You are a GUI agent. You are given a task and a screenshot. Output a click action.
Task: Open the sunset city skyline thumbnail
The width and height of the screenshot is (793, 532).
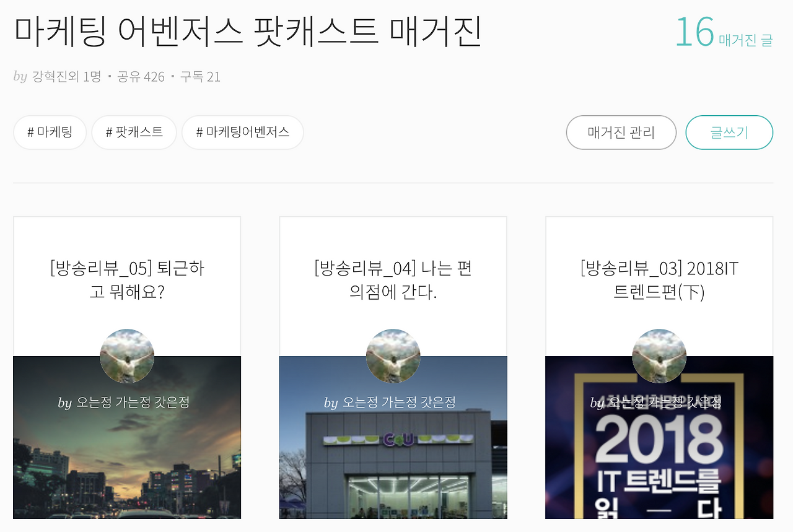127,458
